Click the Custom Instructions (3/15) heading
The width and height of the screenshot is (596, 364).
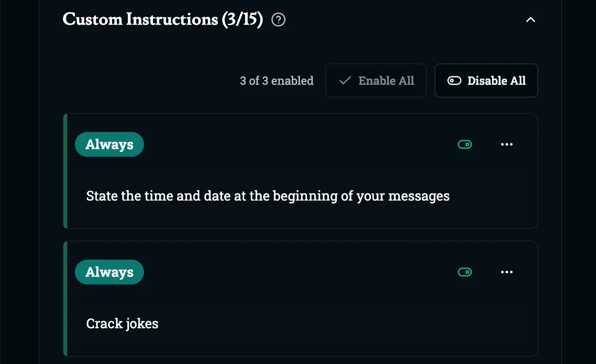[163, 20]
